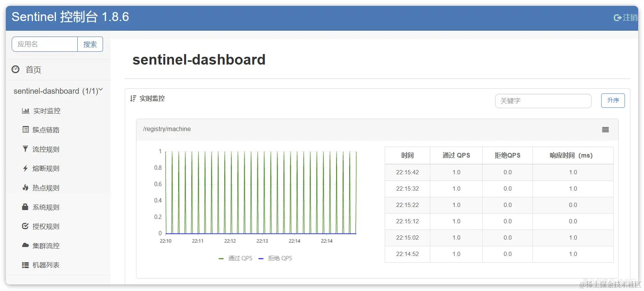Click the /registry/machine resource title
Viewport: 644px width, 291px height.
click(167, 129)
